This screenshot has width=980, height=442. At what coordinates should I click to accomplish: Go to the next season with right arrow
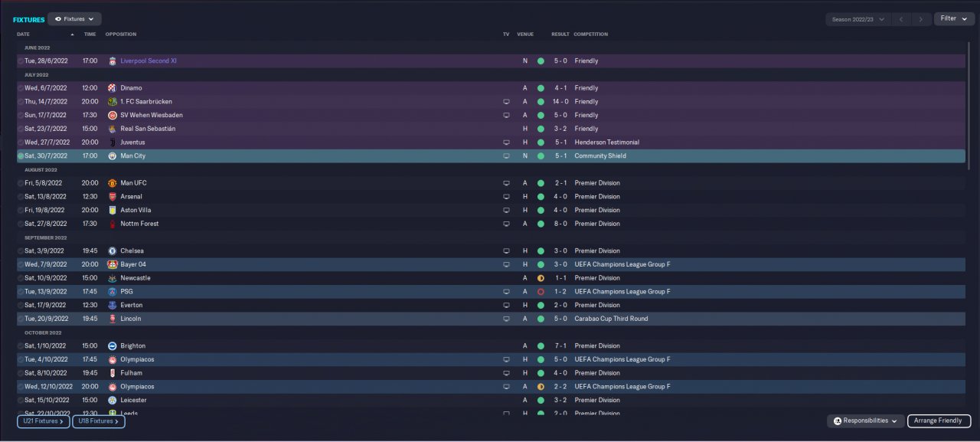pos(921,19)
